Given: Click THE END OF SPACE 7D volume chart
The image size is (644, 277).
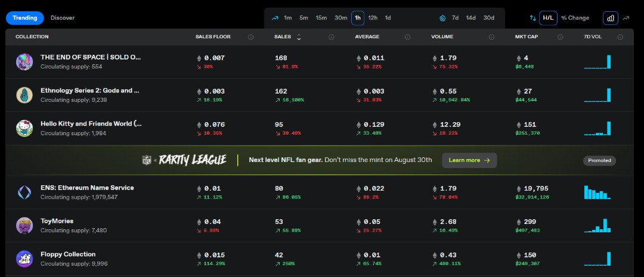Looking at the screenshot, I should point(597,61).
